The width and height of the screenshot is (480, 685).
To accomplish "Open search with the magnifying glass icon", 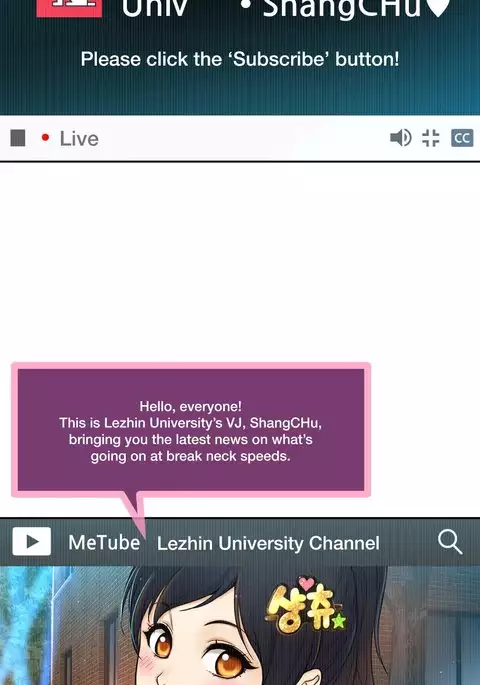I will (x=450, y=542).
